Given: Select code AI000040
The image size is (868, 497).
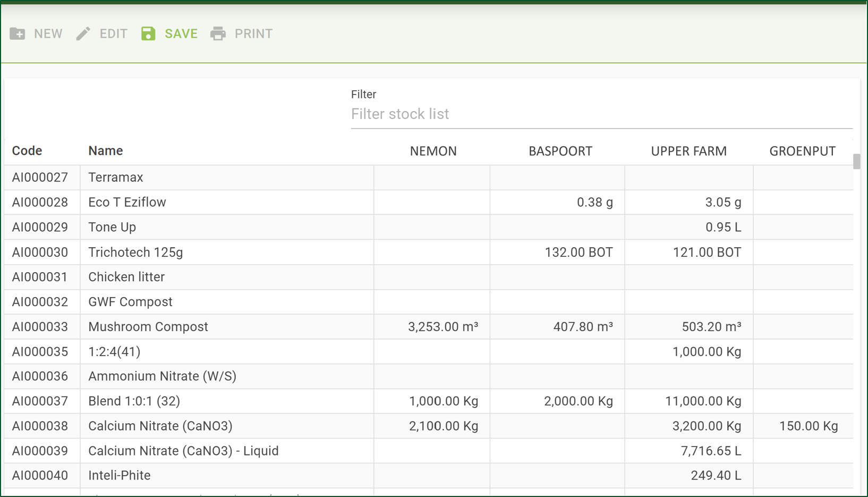Looking at the screenshot, I should tap(40, 476).
